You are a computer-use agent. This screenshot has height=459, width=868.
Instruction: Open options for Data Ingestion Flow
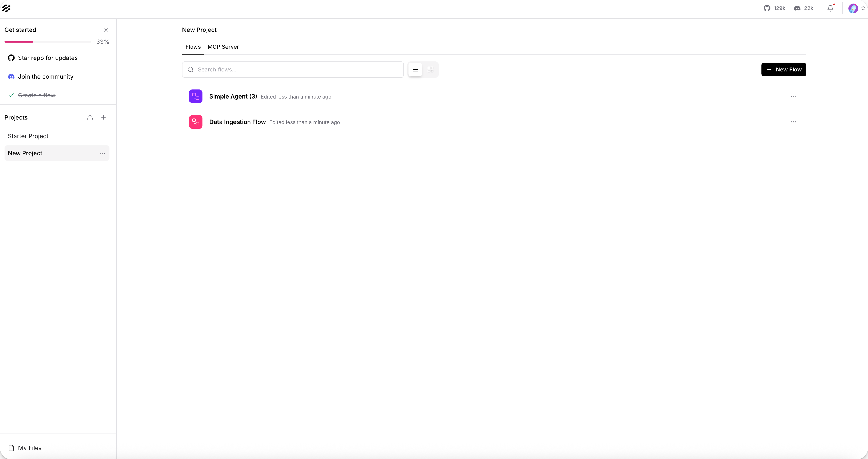793,122
